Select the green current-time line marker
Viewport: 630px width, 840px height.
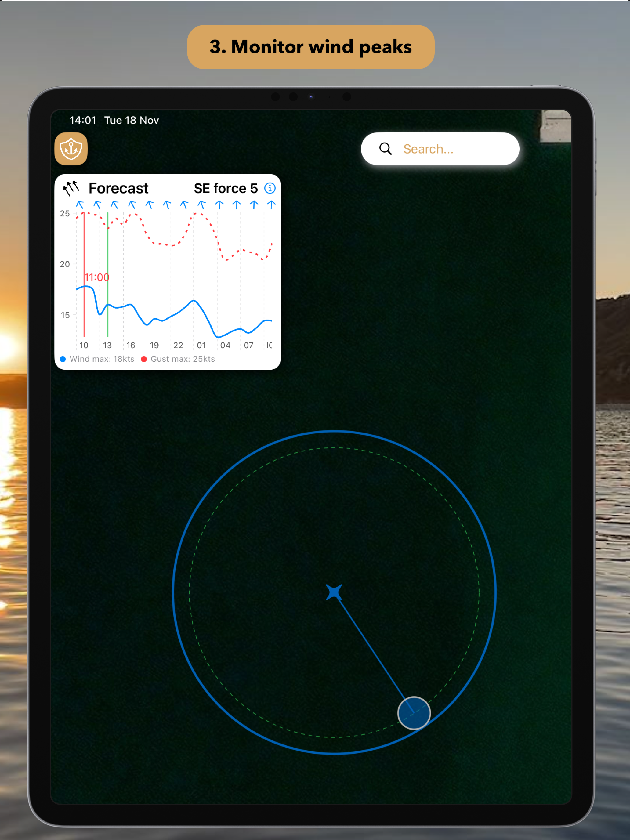pyautogui.click(x=108, y=275)
